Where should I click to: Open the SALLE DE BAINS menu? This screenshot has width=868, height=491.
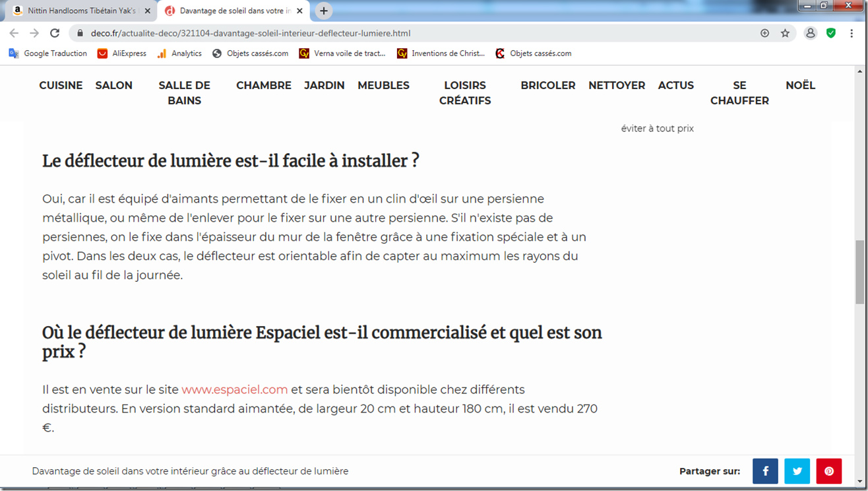point(184,93)
